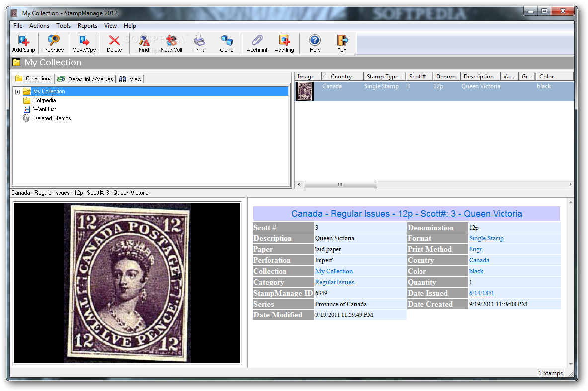Sort list by Scott# column header
The width and height of the screenshot is (588, 391).
click(x=419, y=76)
